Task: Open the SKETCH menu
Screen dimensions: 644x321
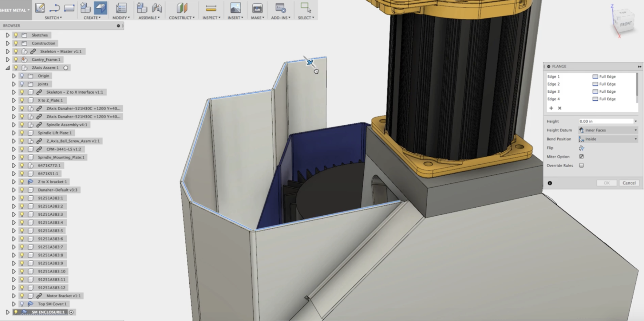Action: click(53, 18)
